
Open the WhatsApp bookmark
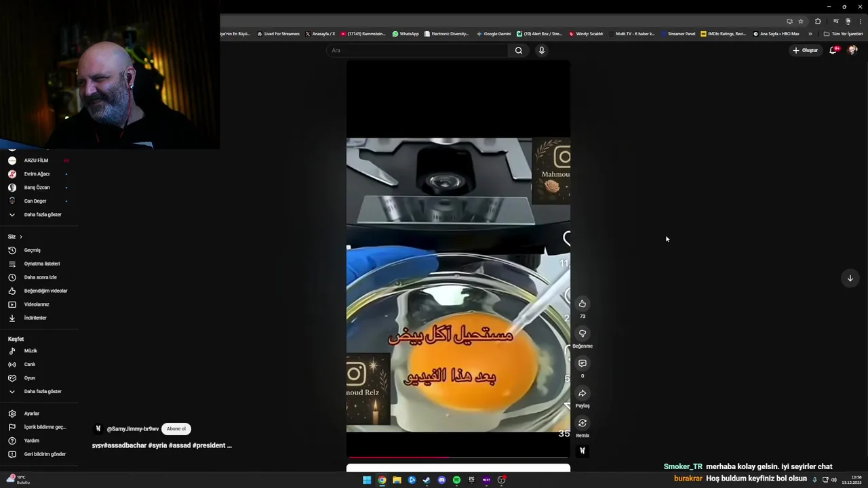point(406,34)
